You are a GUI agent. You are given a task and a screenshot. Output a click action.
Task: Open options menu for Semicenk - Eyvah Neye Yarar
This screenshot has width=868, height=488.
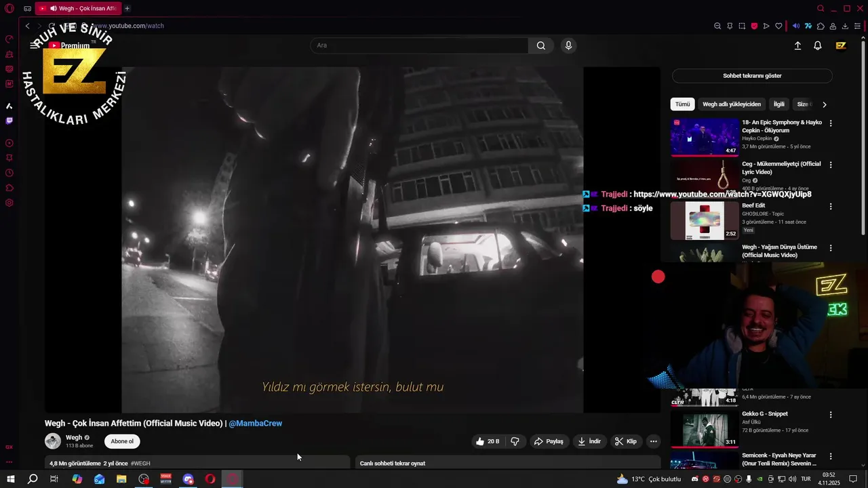831,456
